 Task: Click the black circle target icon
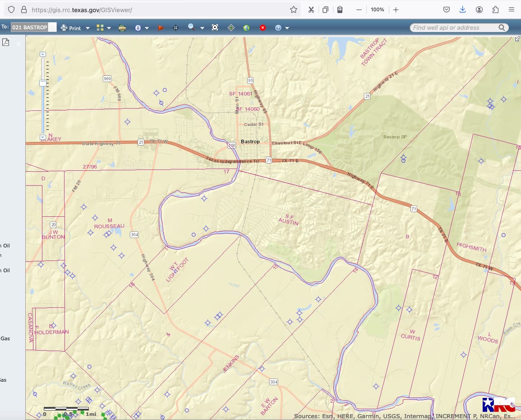pos(215,28)
